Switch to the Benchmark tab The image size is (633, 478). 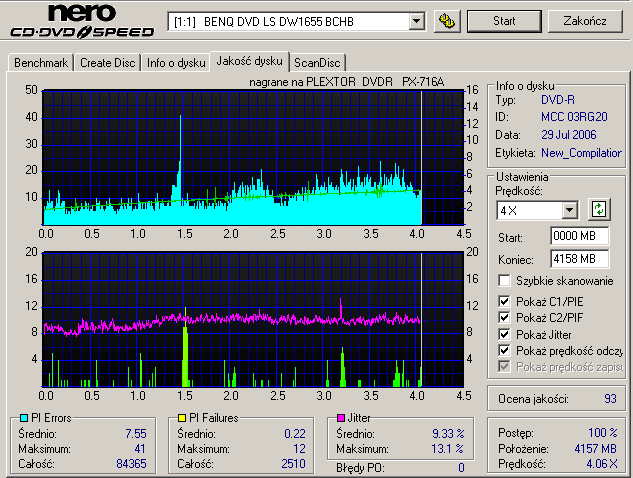[41, 63]
